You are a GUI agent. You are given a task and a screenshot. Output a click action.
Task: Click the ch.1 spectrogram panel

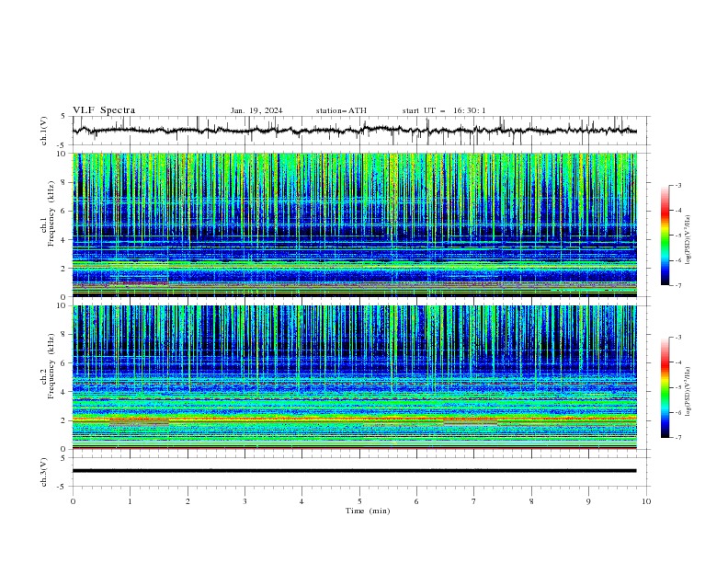[x=354, y=224]
